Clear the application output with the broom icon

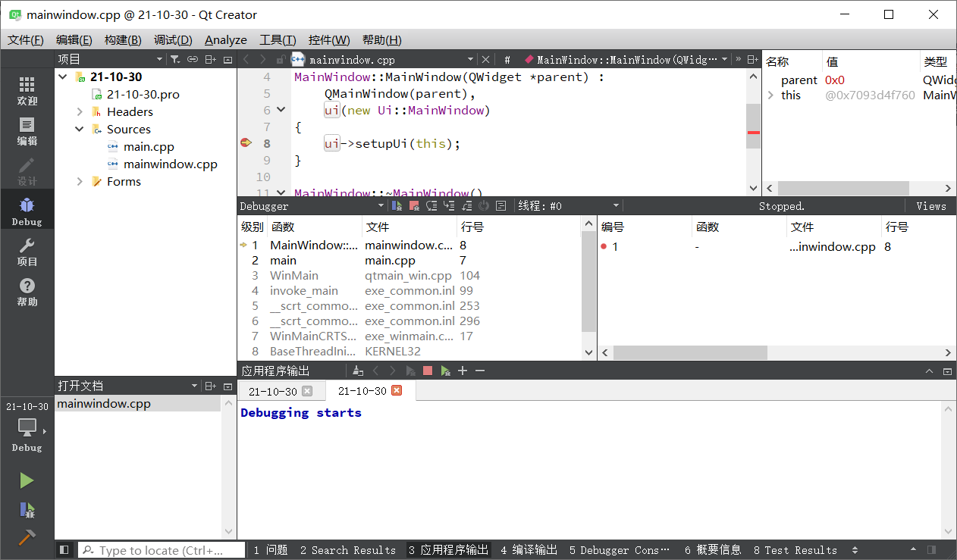click(x=358, y=371)
